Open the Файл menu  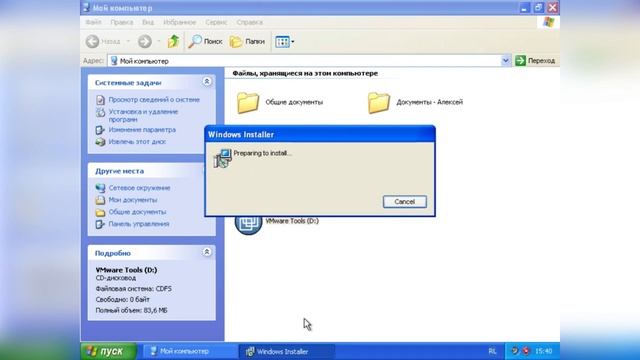pos(93,22)
